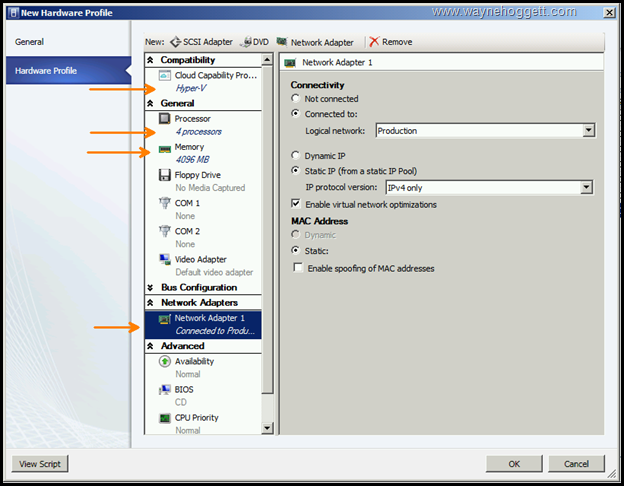Select the Processor tree item text
Screen dimensions: 624x486
coord(192,119)
